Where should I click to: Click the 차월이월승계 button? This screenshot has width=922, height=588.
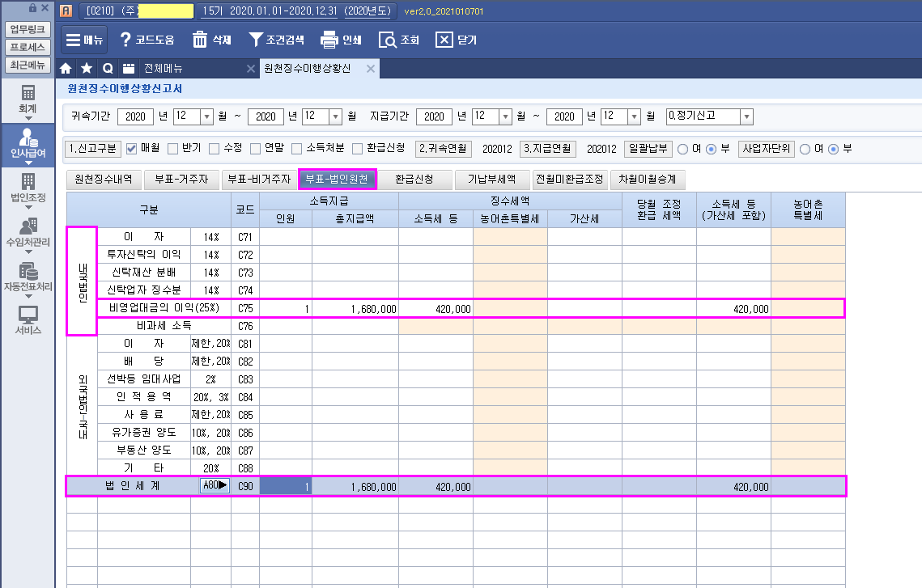pyautogui.click(x=646, y=179)
